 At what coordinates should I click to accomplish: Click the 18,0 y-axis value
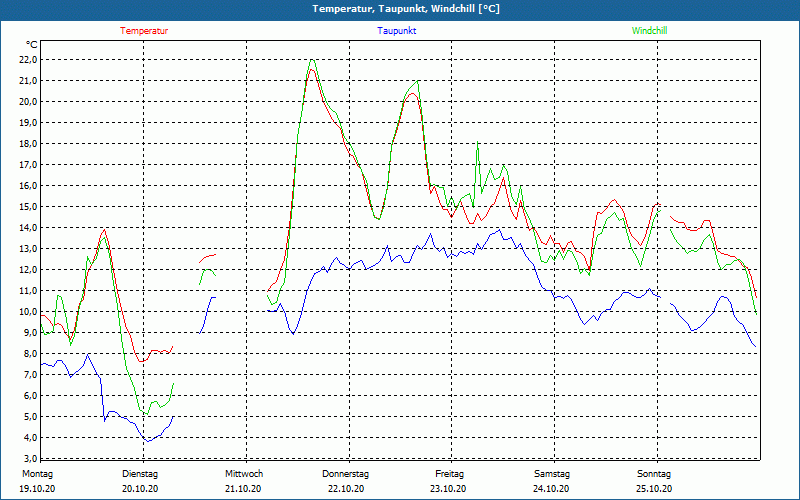[29, 144]
